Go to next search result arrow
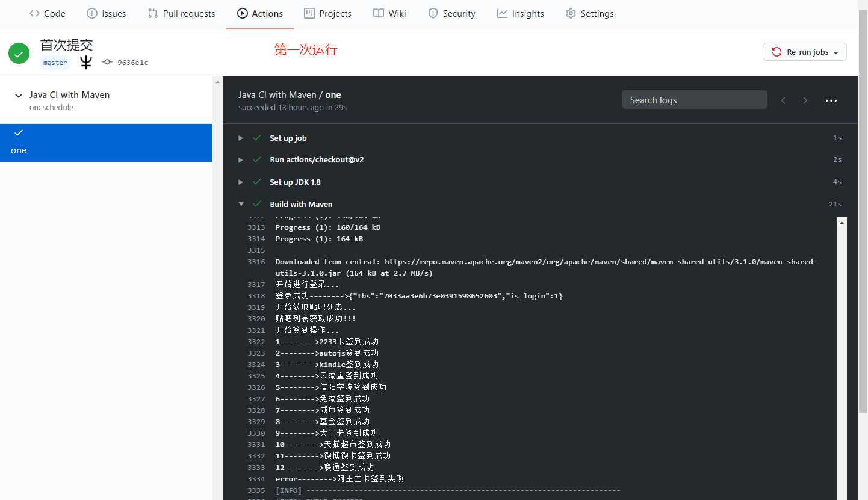 805,100
